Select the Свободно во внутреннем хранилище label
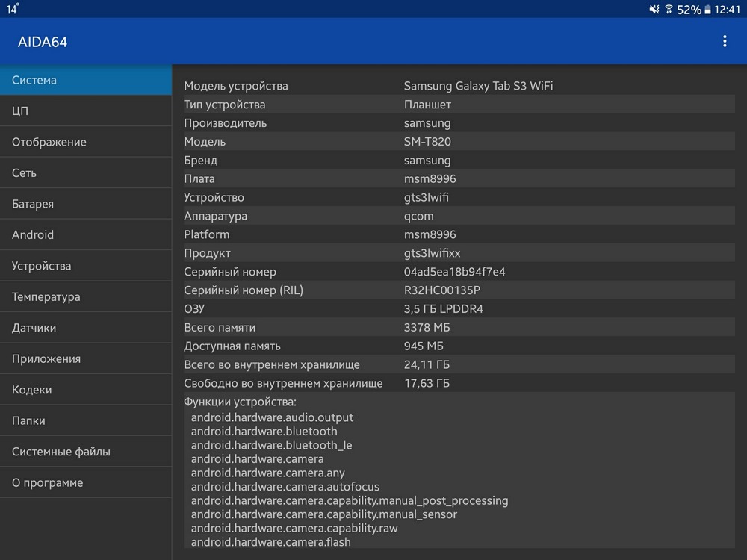The height and width of the screenshot is (560, 747). 283,383
